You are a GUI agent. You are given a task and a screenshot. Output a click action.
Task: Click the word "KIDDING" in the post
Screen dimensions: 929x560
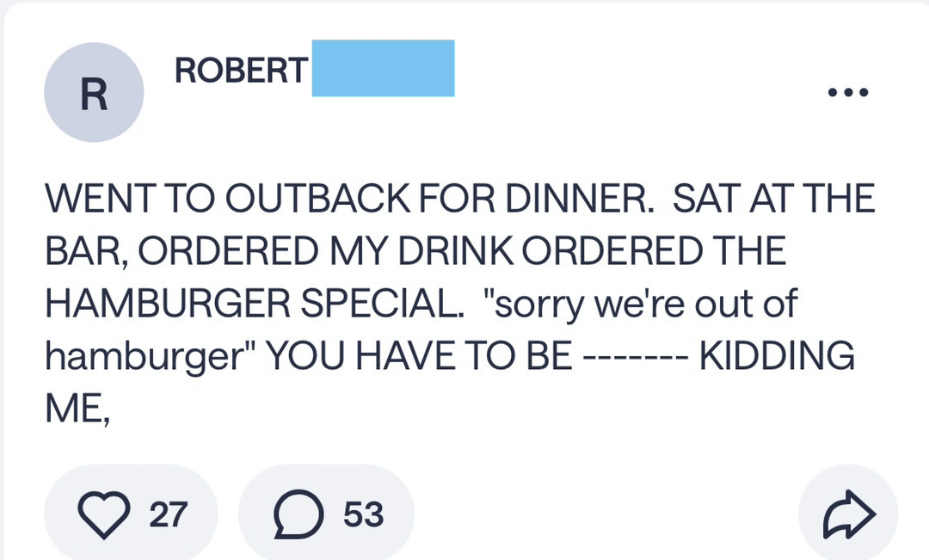click(x=777, y=355)
